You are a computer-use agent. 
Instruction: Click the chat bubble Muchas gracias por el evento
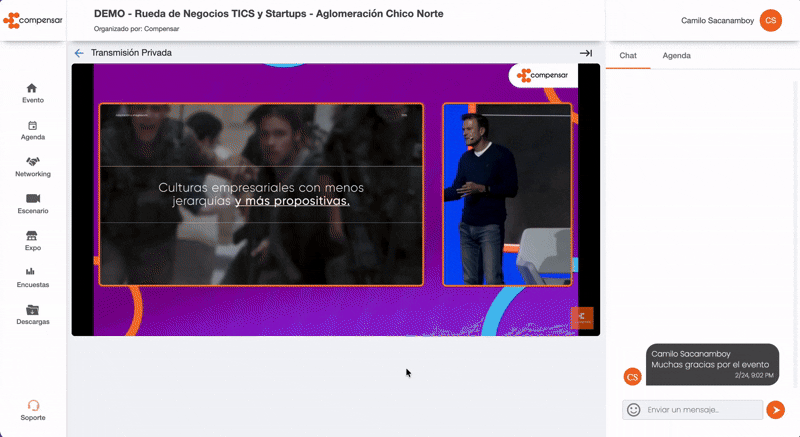point(712,365)
